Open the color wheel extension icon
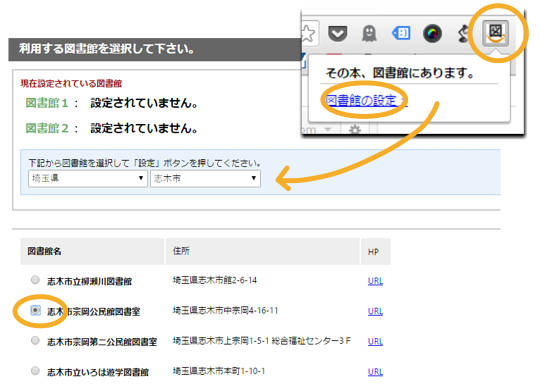540x391 pixels. point(432,34)
